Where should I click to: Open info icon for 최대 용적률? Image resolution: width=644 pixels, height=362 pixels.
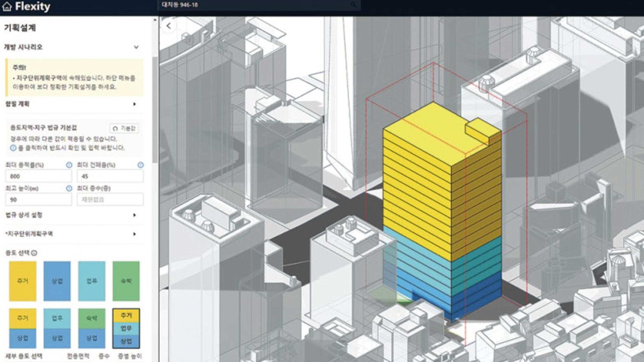[69, 165]
